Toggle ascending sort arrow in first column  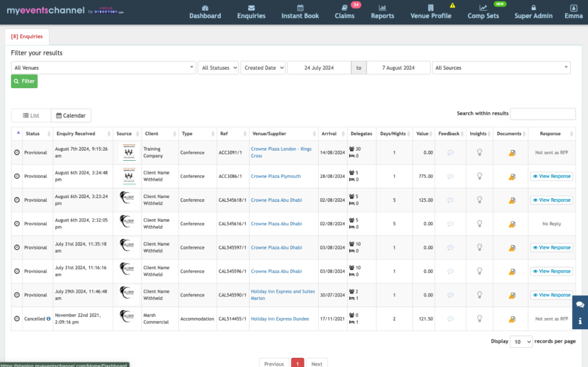point(18,133)
